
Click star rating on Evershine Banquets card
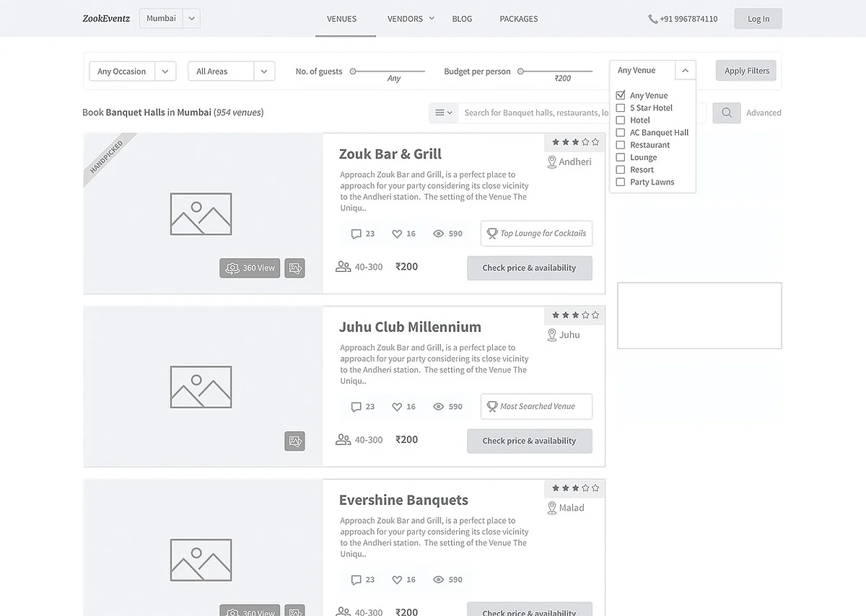(575, 488)
